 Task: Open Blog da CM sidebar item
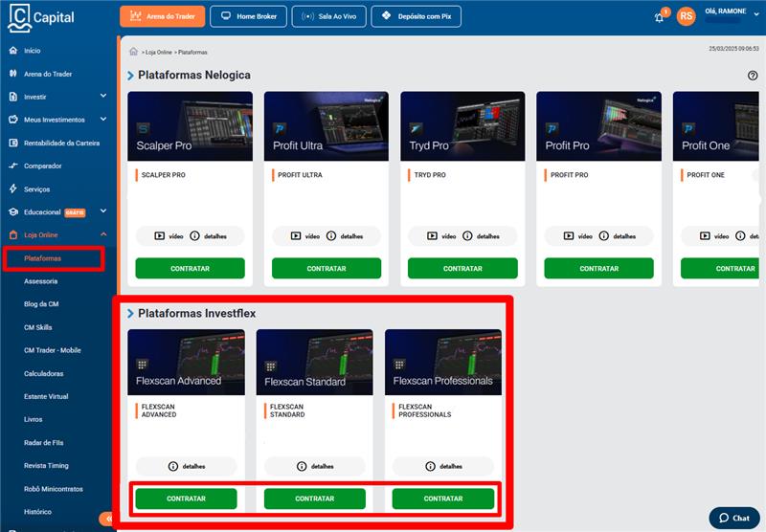pos(41,304)
